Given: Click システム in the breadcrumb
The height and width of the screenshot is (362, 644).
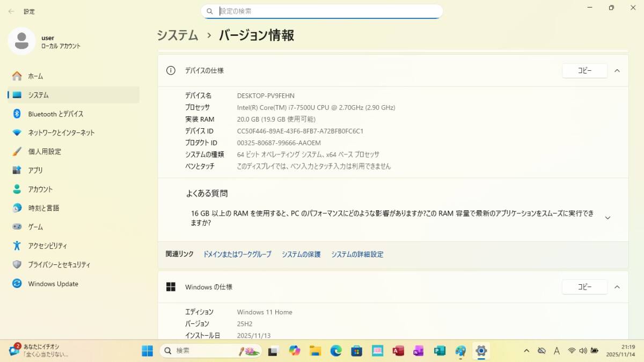Looking at the screenshot, I should coord(178,35).
